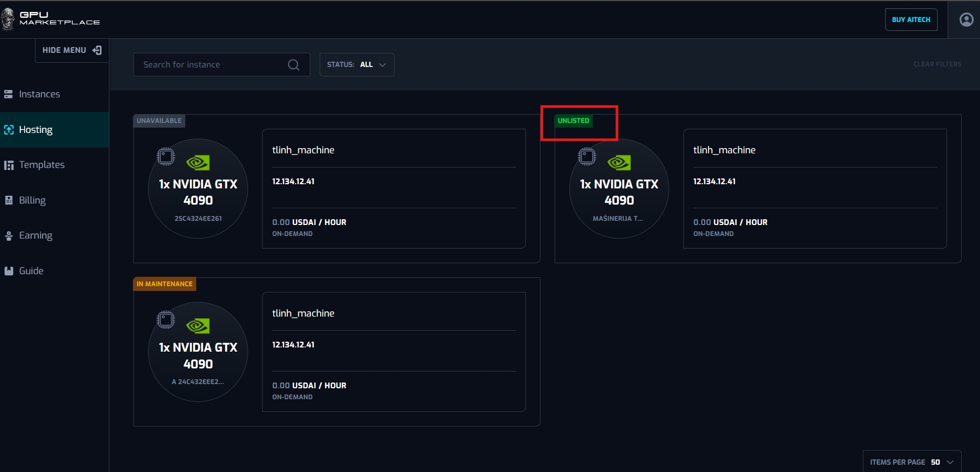Click NVIDIA logo on the Unlisted machine

[619, 163]
